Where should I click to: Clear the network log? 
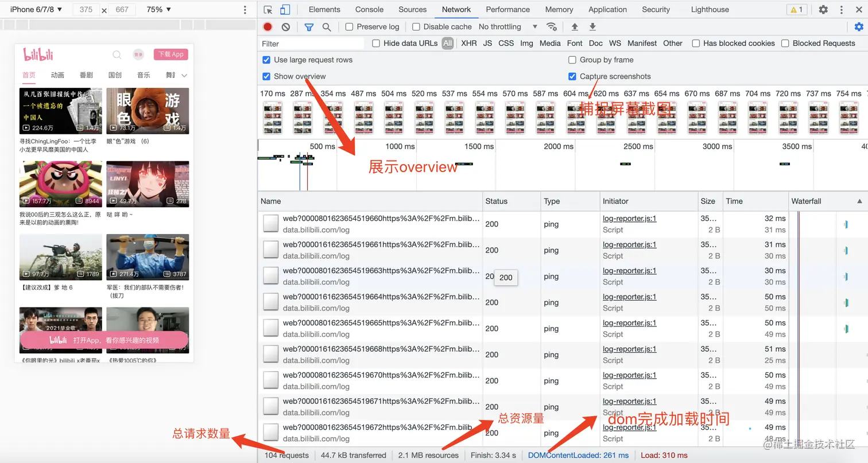[286, 27]
